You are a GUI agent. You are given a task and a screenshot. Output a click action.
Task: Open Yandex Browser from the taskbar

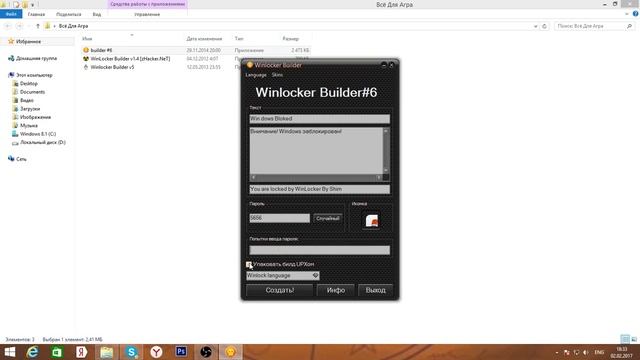pos(156,352)
